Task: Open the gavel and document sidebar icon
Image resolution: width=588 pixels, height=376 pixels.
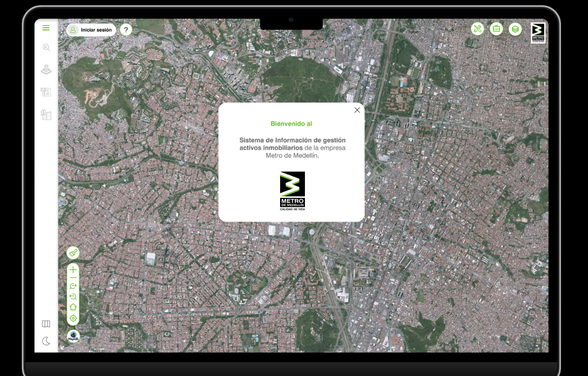Action: point(46,92)
